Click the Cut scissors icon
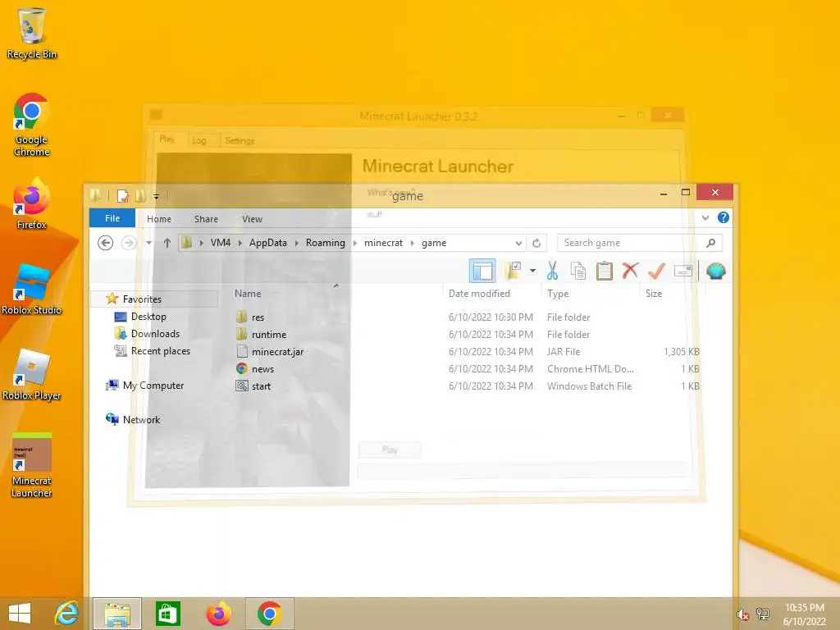Viewport: 840px width, 630px height. (x=552, y=271)
